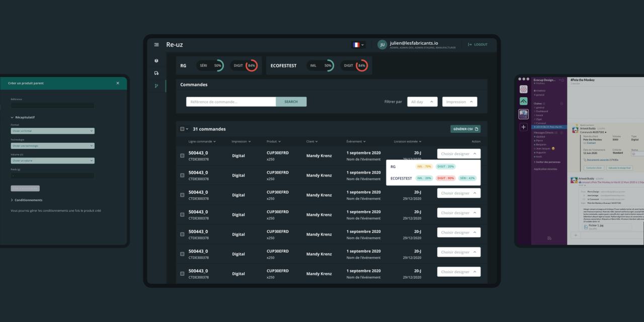The width and height of the screenshot is (644, 322).
Task: Open the Impression filter dropdown
Action: click(460, 102)
